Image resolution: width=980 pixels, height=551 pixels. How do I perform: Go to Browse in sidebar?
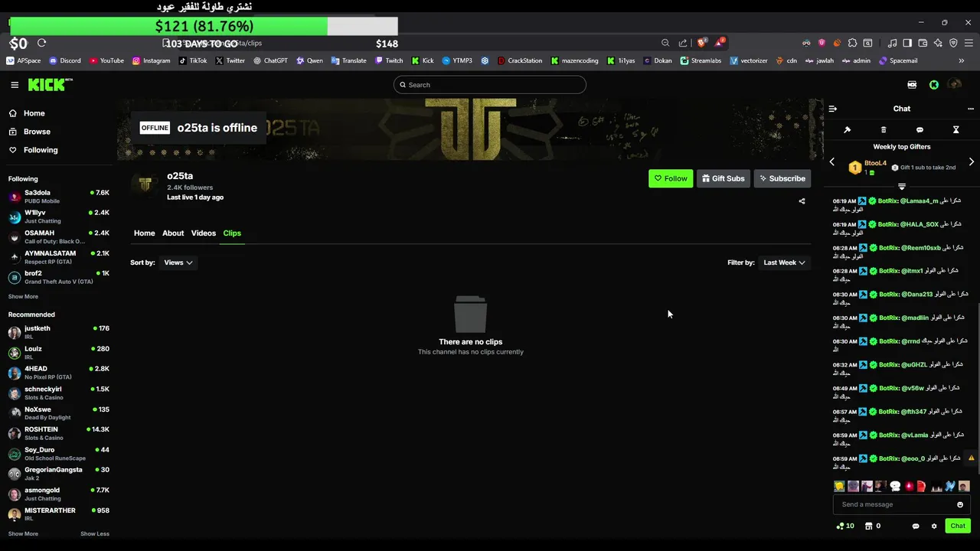point(37,132)
